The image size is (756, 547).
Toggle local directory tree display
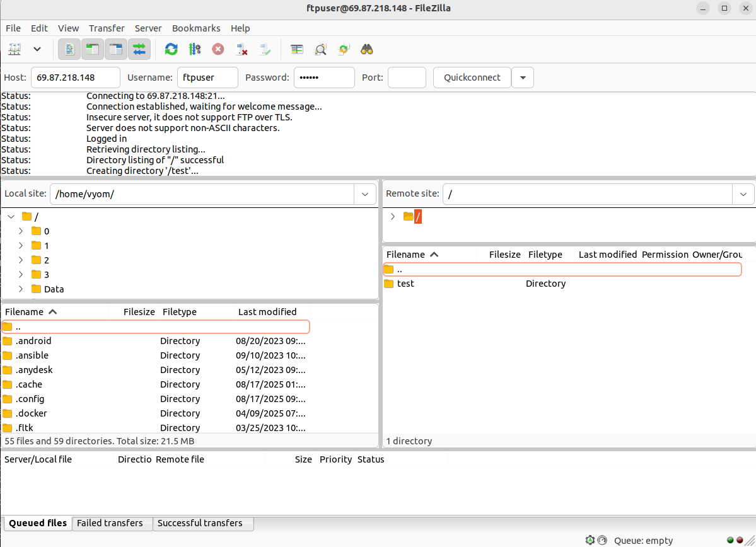click(93, 49)
